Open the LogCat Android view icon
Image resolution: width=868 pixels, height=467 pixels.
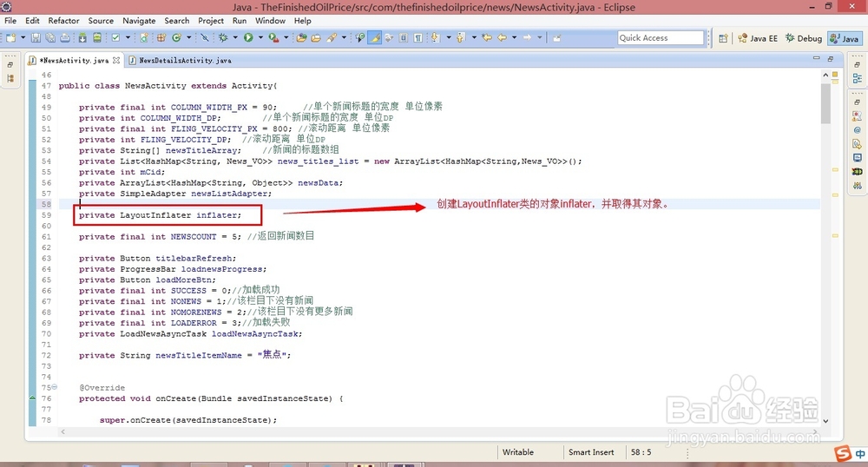(857, 172)
